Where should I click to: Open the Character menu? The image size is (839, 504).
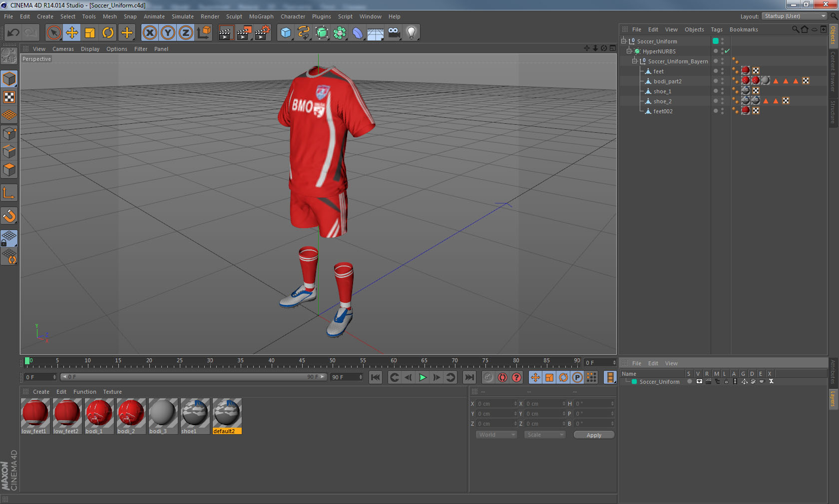(293, 16)
